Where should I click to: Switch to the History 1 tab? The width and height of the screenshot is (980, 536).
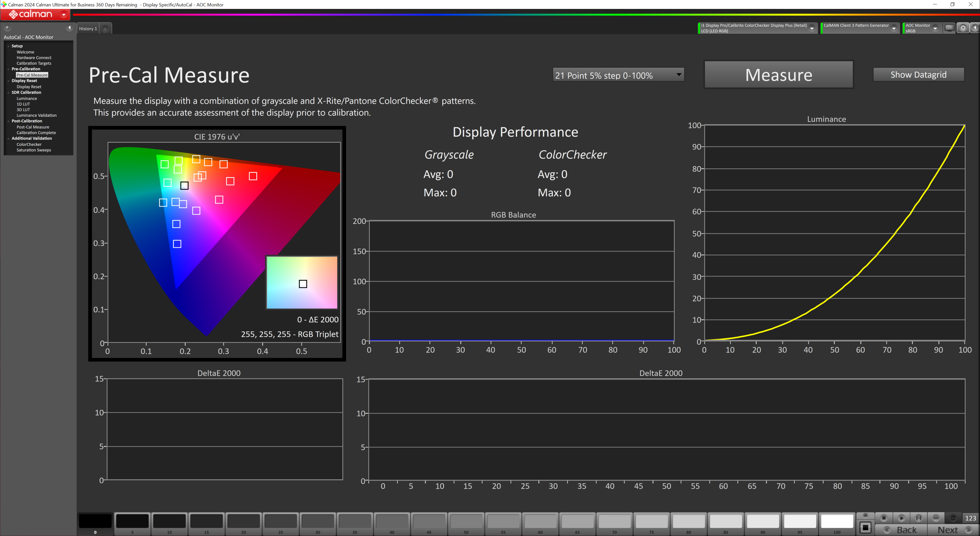[x=88, y=29]
